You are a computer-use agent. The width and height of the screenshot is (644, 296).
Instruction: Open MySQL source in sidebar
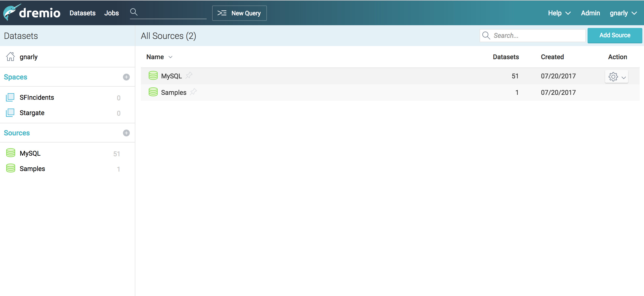pos(30,153)
